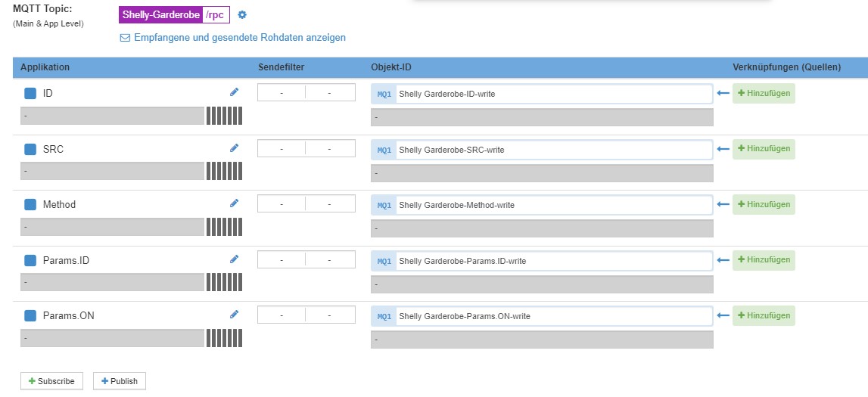
Task: Click the Shelly-Garderobe topic tag
Action: (160, 15)
